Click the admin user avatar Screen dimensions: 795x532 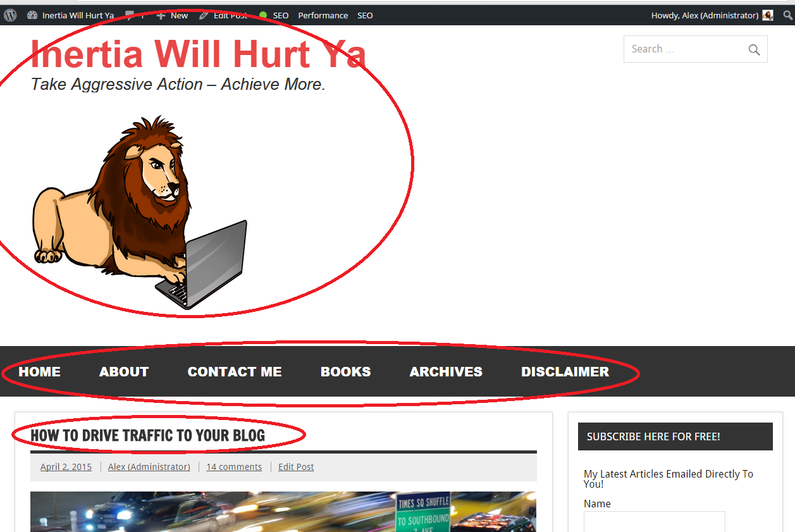point(768,15)
